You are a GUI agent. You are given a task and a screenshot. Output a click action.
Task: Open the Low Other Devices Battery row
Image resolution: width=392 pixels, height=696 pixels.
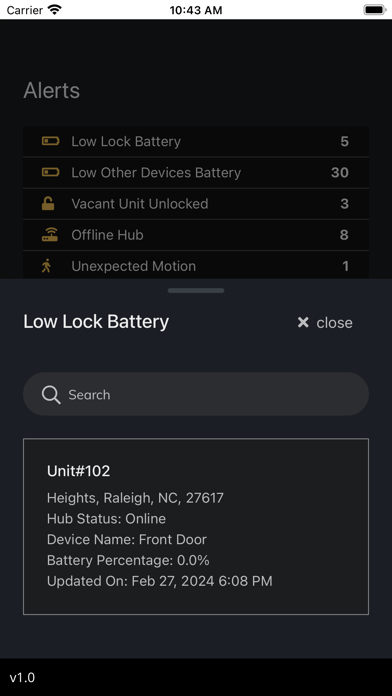196,173
